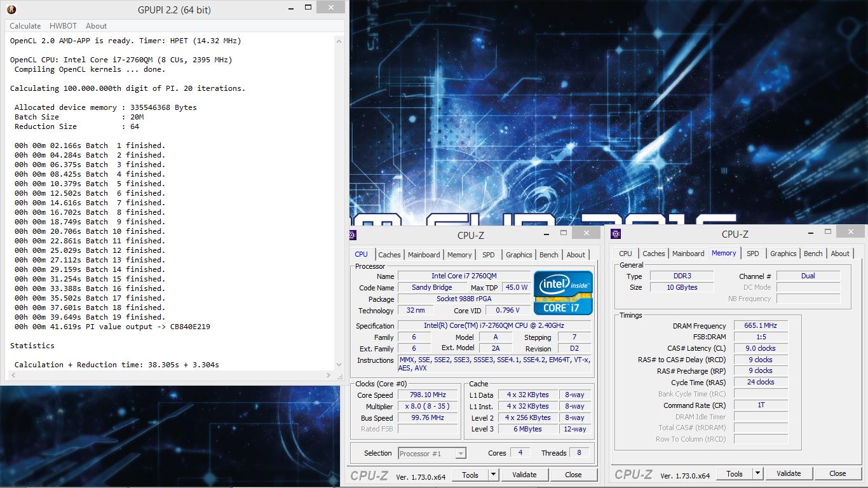This screenshot has height=488, width=868.
Task: Open About tab in left CPU-Z window
Action: click(x=576, y=255)
